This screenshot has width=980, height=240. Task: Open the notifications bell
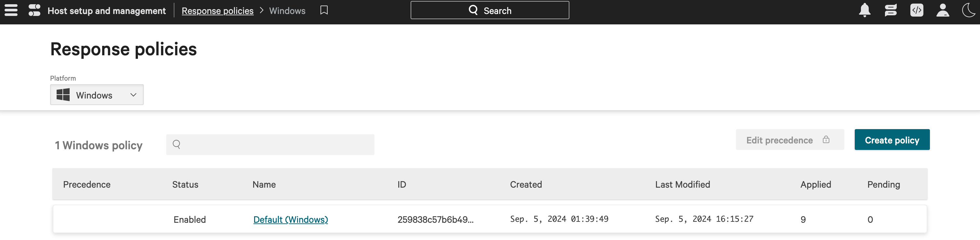click(864, 10)
